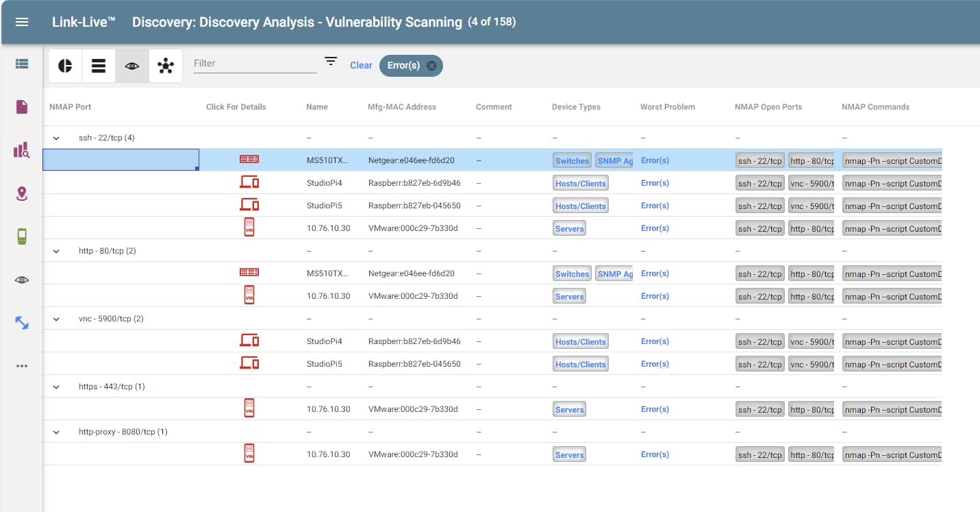Click the green handheld tester sidebar icon
Image resolution: width=980 pixels, height=512 pixels.
pyautogui.click(x=21, y=236)
